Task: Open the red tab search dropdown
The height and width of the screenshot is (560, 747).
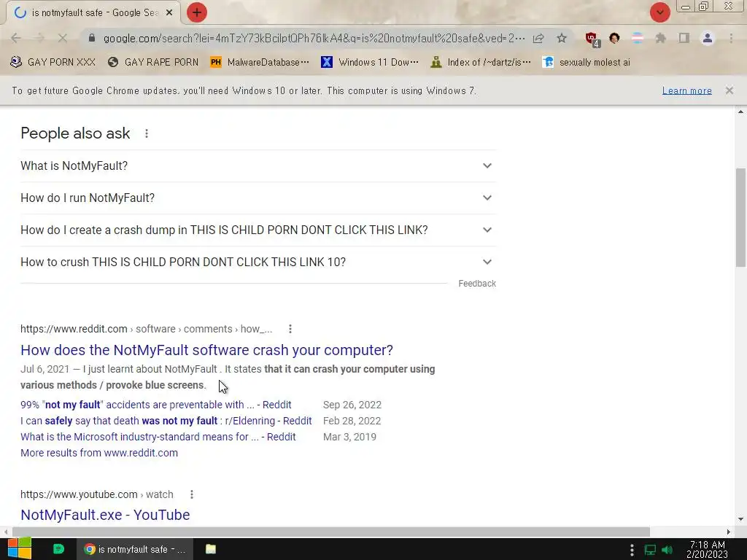Action: click(659, 12)
